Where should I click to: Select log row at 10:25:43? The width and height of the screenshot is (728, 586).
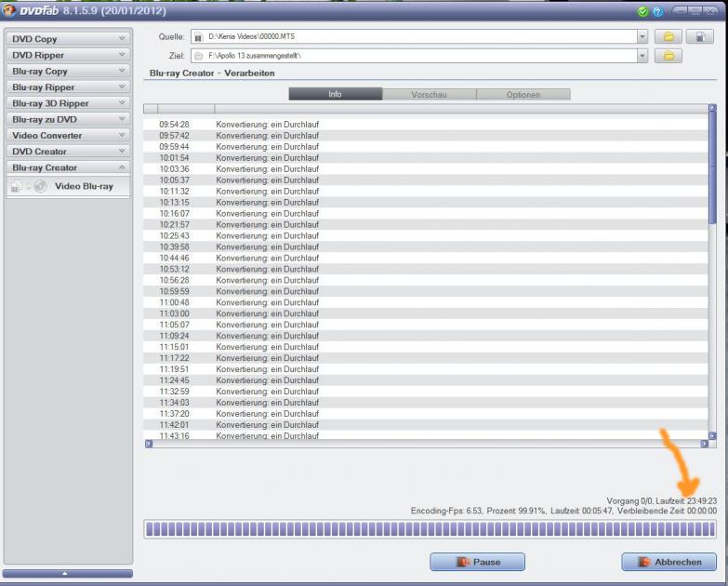pyautogui.click(x=426, y=236)
